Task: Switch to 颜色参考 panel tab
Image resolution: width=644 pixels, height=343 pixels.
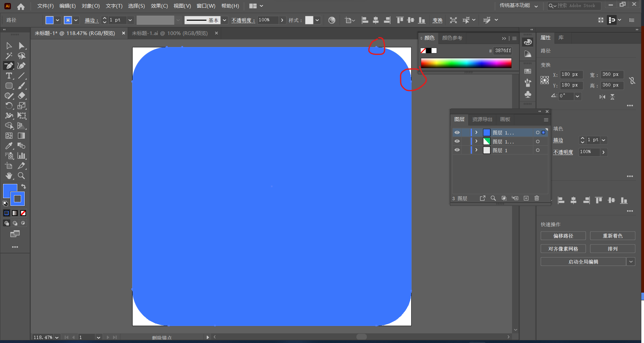Action: point(452,38)
